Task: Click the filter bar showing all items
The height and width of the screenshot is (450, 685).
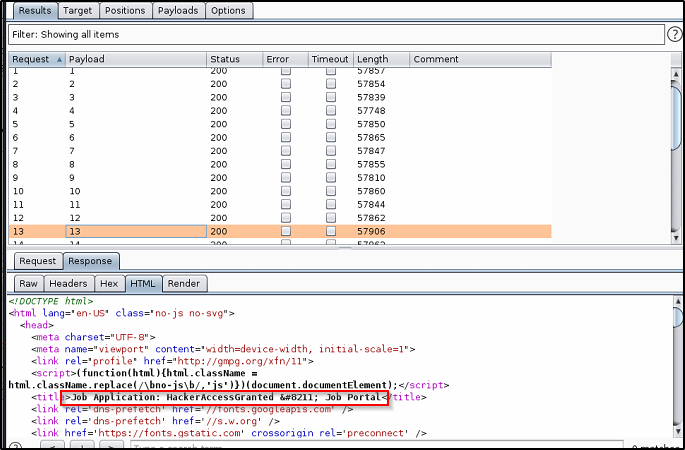Action: (x=336, y=35)
